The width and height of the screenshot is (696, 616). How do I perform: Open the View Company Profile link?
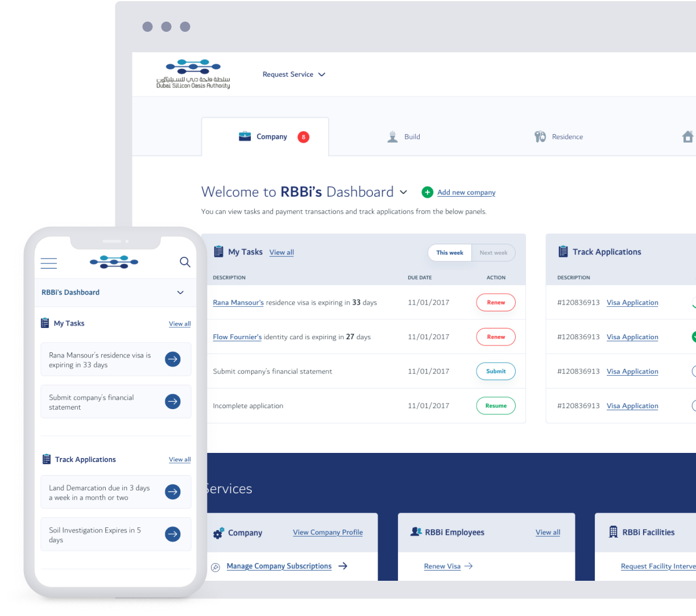coord(328,532)
